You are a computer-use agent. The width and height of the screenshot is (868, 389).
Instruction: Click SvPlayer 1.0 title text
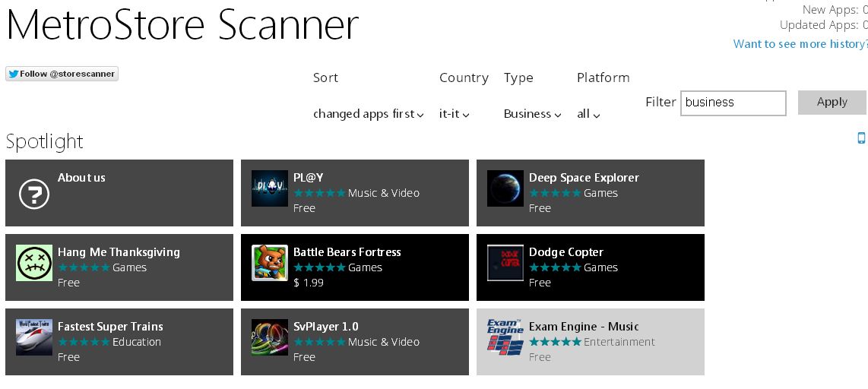pyautogui.click(x=326, y=327)
